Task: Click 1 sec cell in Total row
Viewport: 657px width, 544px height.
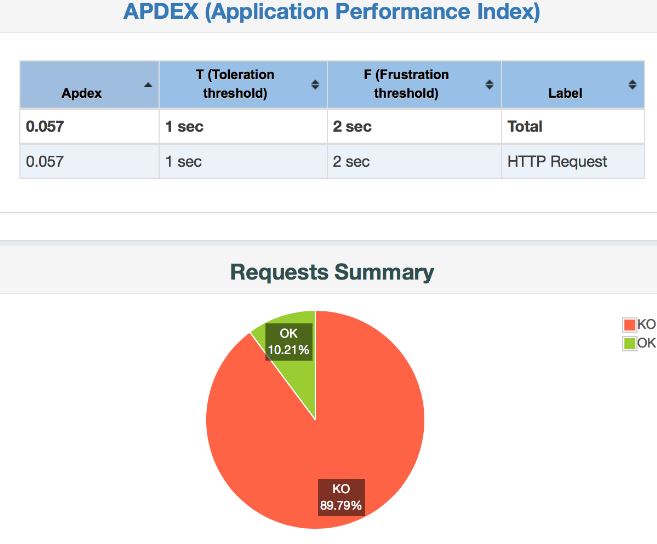Action: click(243, 127)
